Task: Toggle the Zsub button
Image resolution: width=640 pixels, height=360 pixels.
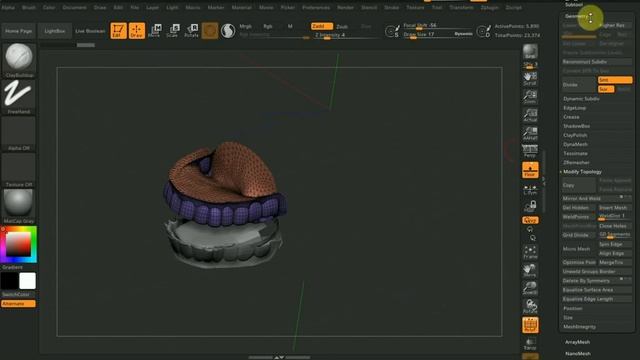Action: click(342, 27)
